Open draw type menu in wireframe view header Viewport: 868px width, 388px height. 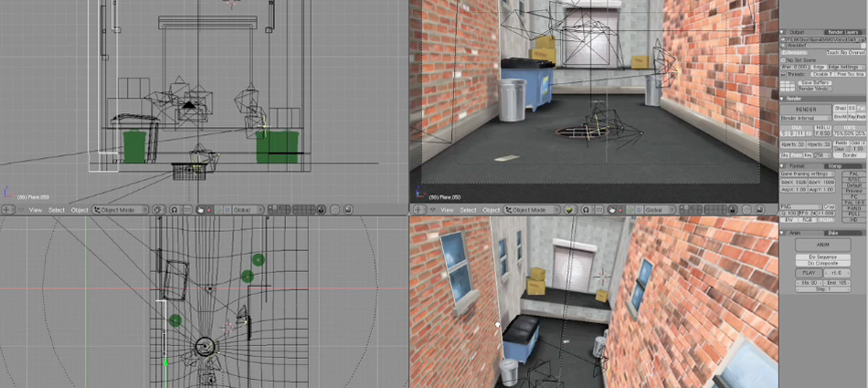158,210
